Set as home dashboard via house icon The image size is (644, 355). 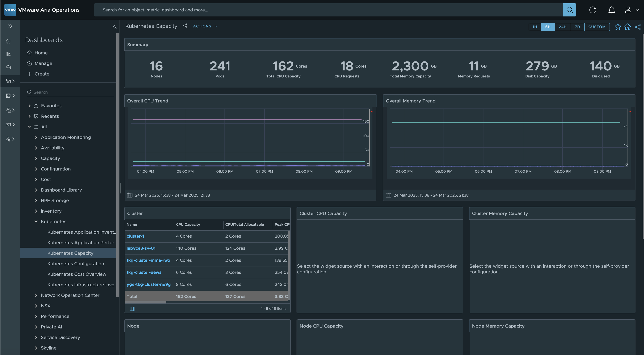click(x=628, y=27)
